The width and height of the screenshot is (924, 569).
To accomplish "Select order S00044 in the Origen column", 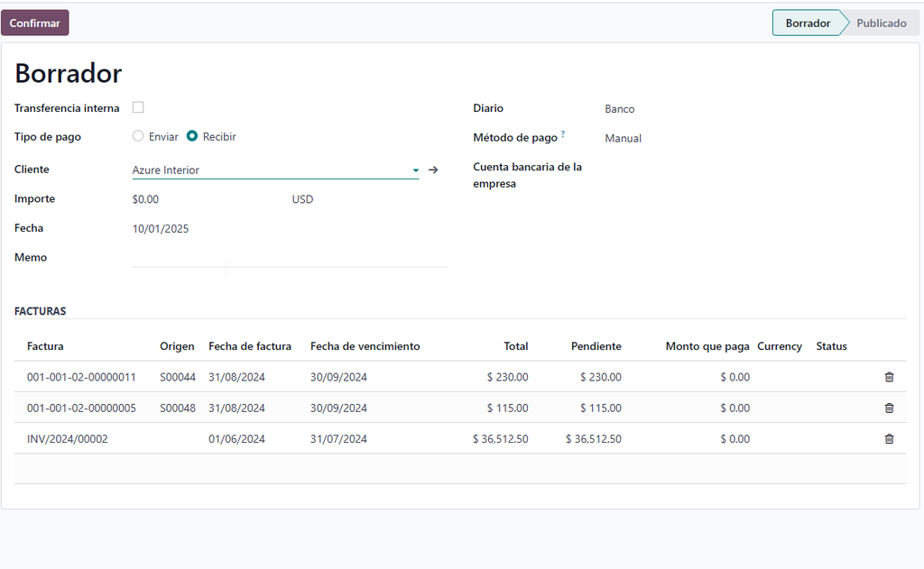I will tap(178, 377).
